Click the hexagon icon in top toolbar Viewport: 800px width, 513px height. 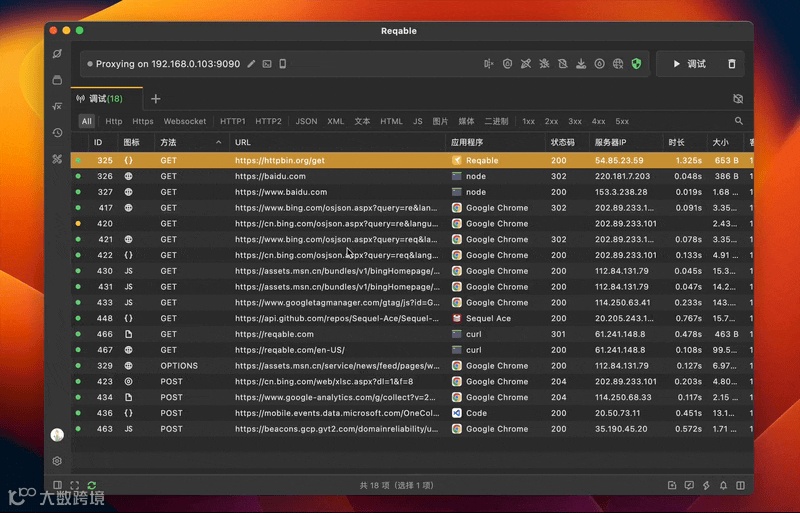pyautogui.click(x=507, y=64)
